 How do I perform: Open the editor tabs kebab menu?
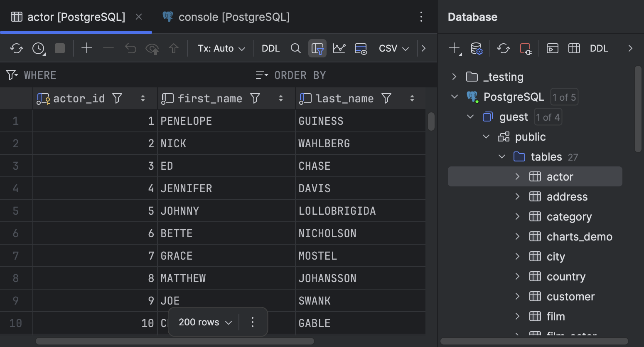[421, 17]
